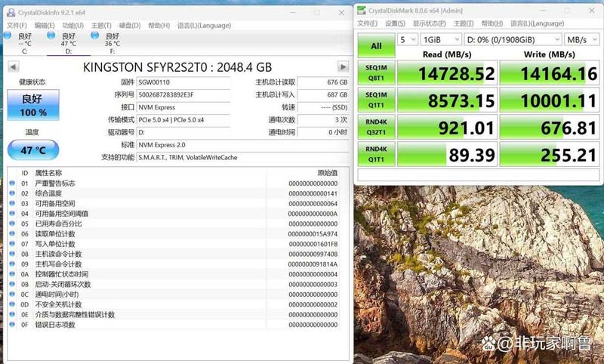604x364 pixels.
Task: Click 主机总计写入 value 687 GB
Action: 323,94
